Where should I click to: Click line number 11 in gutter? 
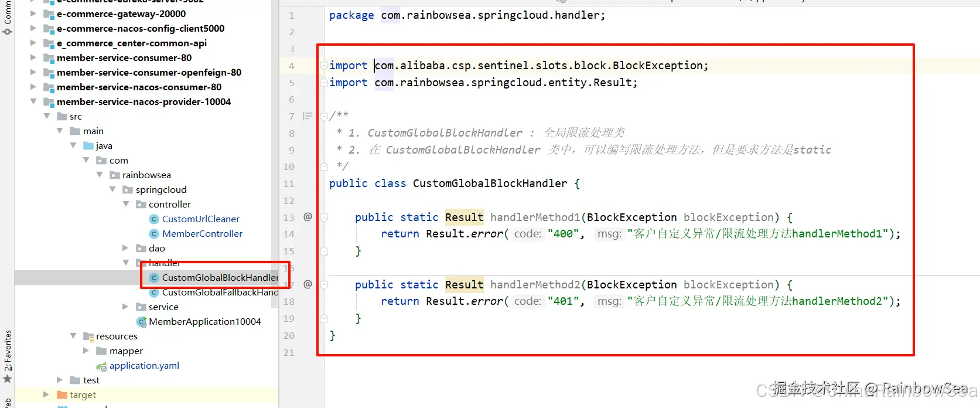click(289, 183)
